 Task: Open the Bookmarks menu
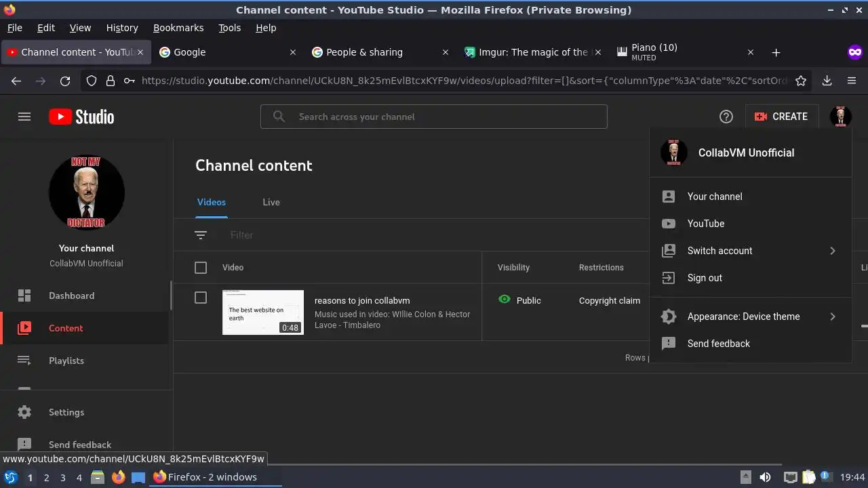178,28
